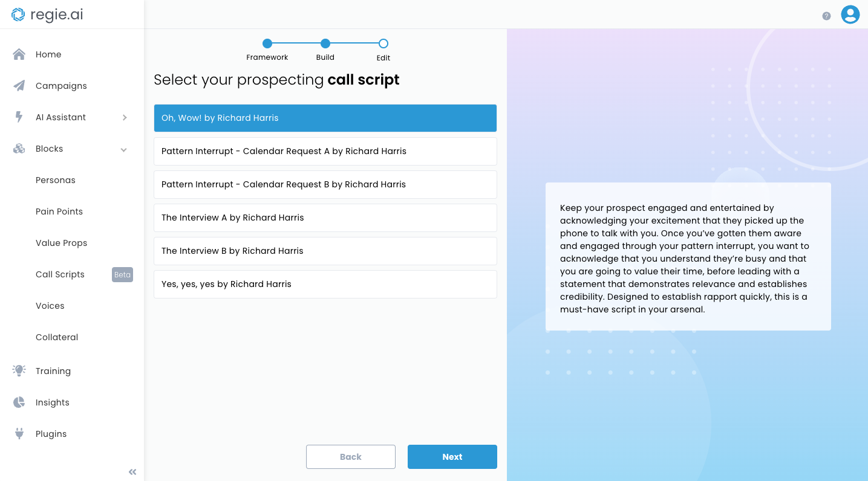868x481 pixels.
Task: Click the Framework step marker
Action: 267,44
